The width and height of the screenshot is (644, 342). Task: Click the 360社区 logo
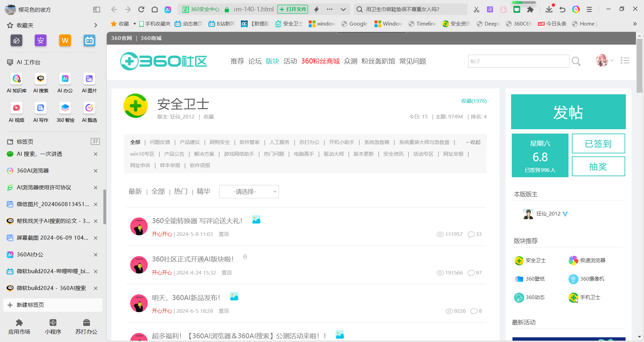(x=163, y=61)
